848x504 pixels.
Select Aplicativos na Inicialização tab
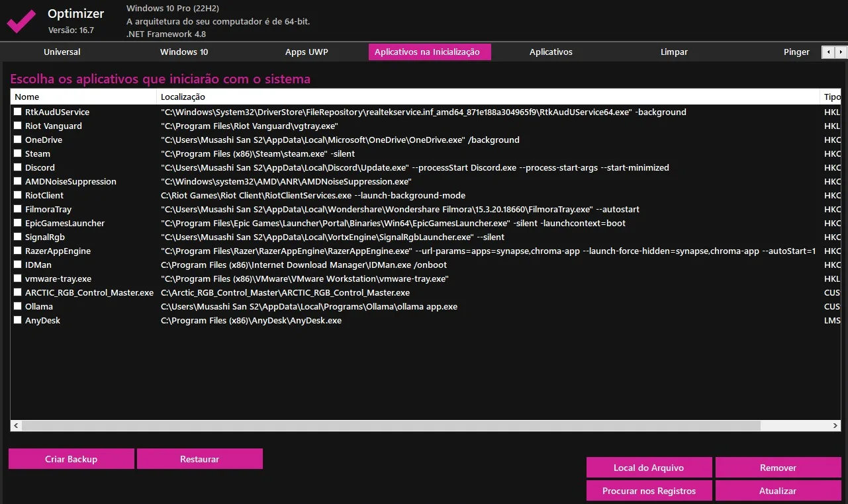pos(430,52)
